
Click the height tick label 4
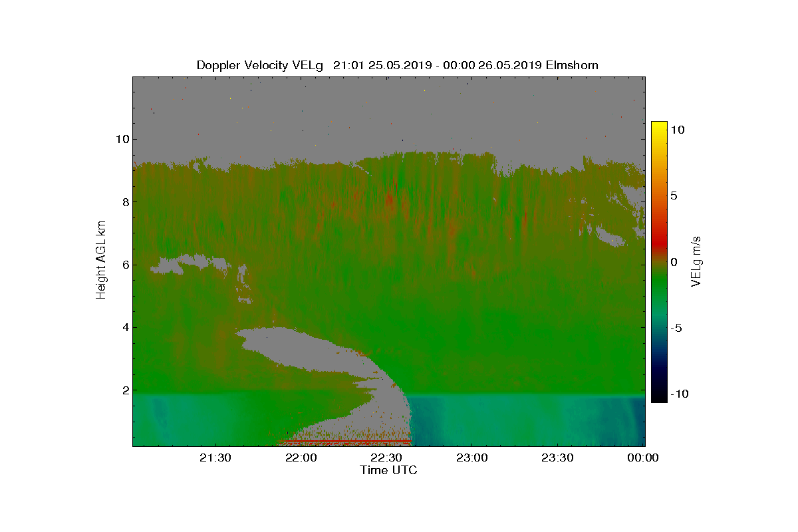click(124, 327)
